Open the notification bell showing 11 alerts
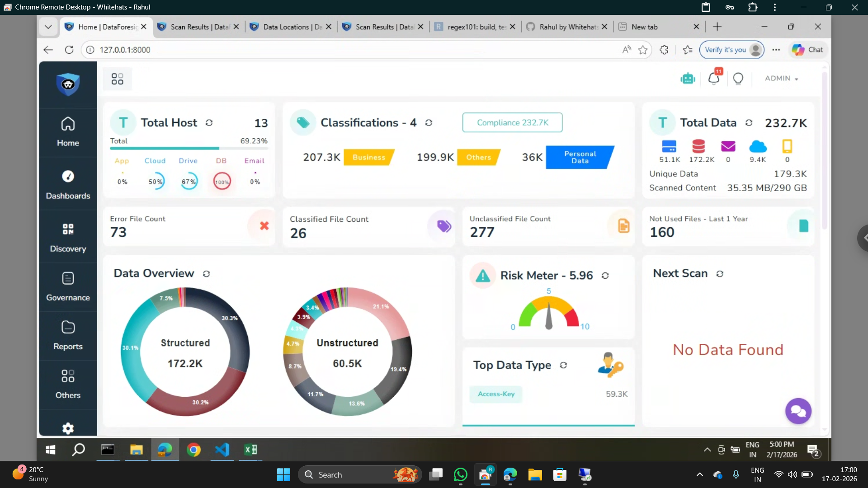This screenshot has width=868, height=488. (714, 78)
